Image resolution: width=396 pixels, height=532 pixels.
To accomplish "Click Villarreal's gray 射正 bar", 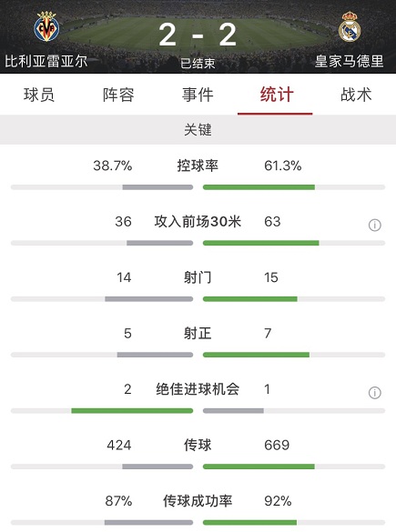I will coord(155,355).
